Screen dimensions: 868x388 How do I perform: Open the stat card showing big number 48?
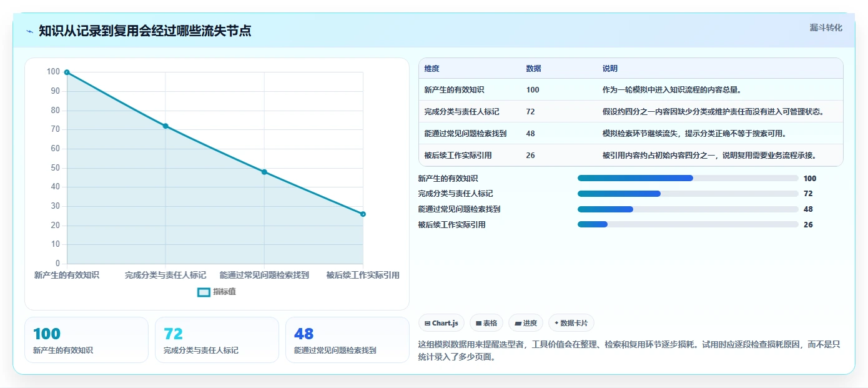tap(347, 340)
